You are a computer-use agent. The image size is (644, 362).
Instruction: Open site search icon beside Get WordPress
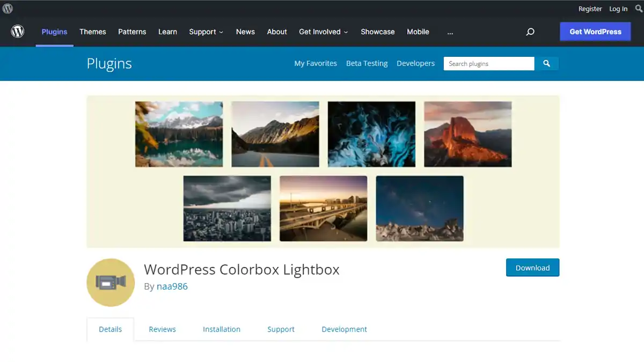(x=530, y=32)
